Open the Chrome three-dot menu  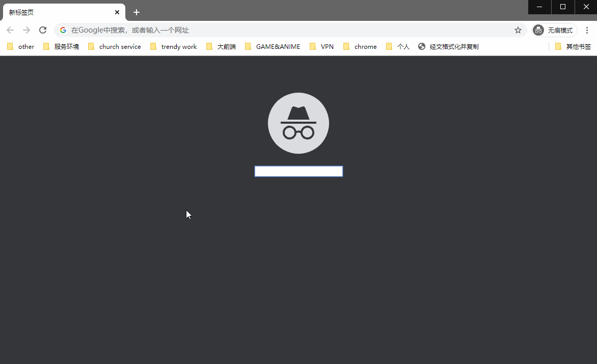click(587, 30)
